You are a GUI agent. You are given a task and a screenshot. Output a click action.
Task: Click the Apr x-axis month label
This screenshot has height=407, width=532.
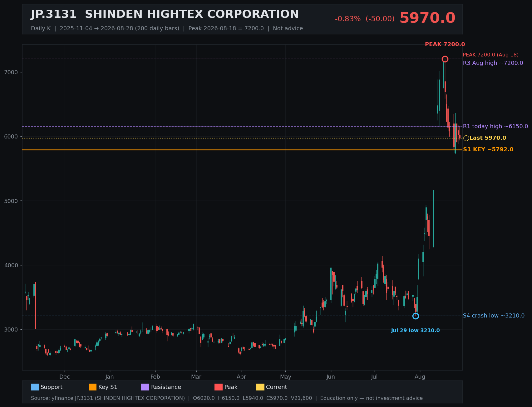pos(241,377)
